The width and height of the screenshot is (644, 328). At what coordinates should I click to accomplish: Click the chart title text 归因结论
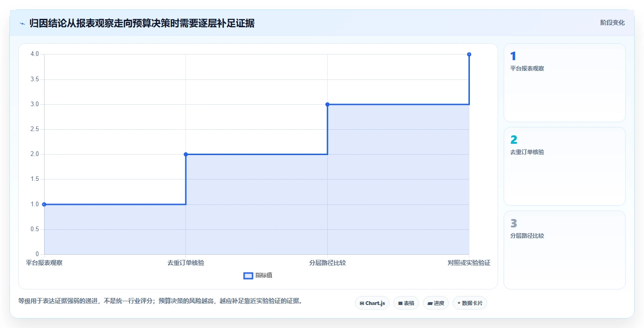click(x=48, y=23)
